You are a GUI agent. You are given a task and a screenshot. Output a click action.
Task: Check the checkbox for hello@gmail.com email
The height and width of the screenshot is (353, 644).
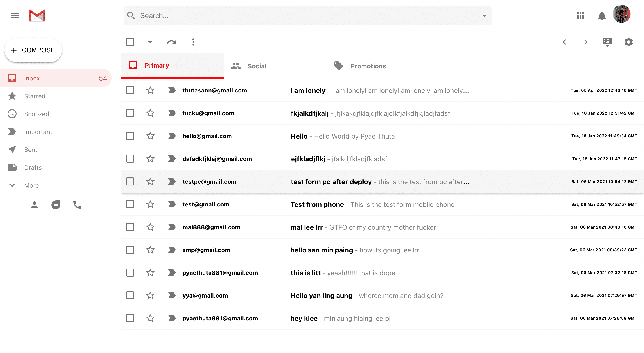click(130, 136)
